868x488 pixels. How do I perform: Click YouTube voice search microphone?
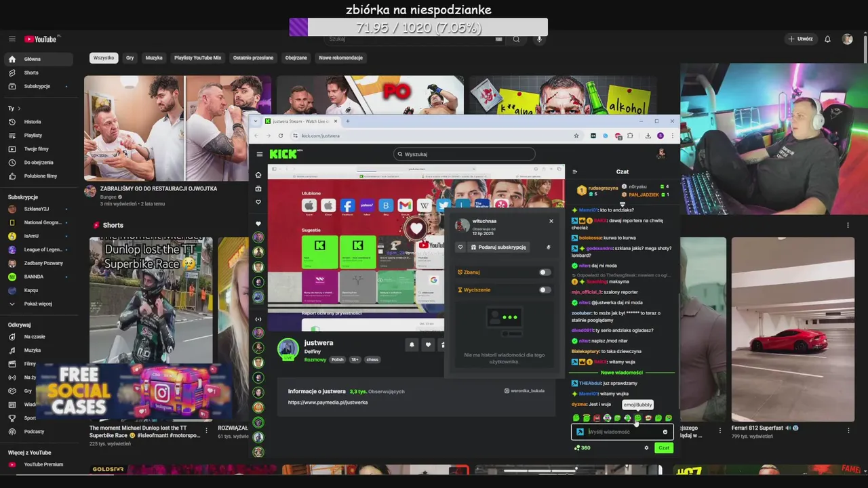pyautogui.click(x=540, y=39)
